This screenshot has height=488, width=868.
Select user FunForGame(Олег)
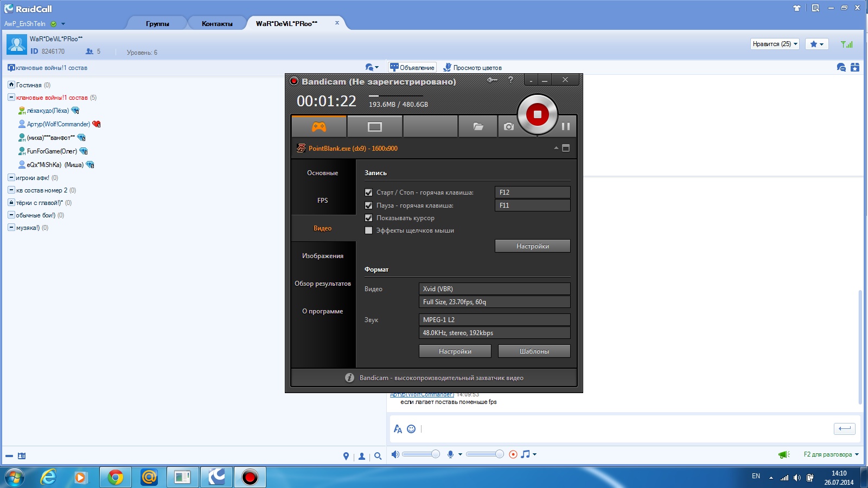coord(53,151)
